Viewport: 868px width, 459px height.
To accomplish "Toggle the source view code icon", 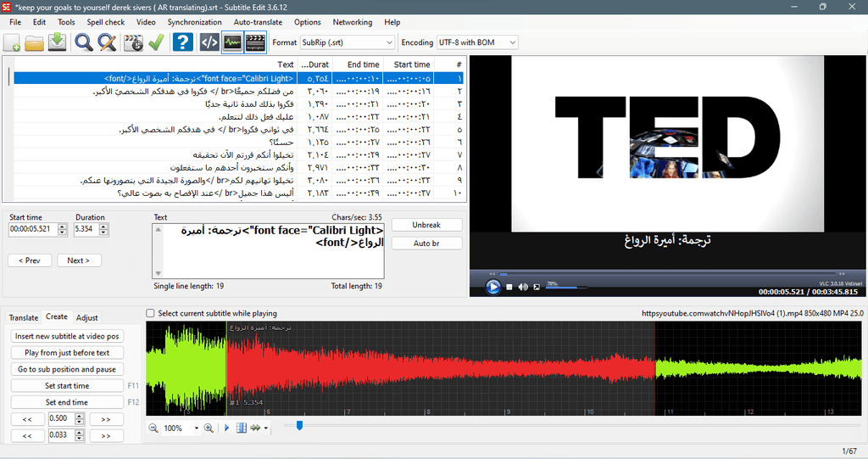I will [209, 42].
